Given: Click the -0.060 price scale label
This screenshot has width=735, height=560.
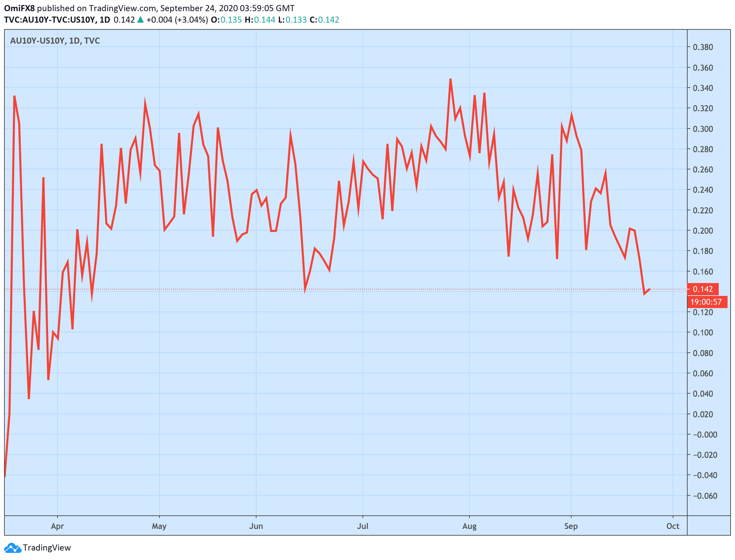Looking at the screenshot, I should (705, 496).
